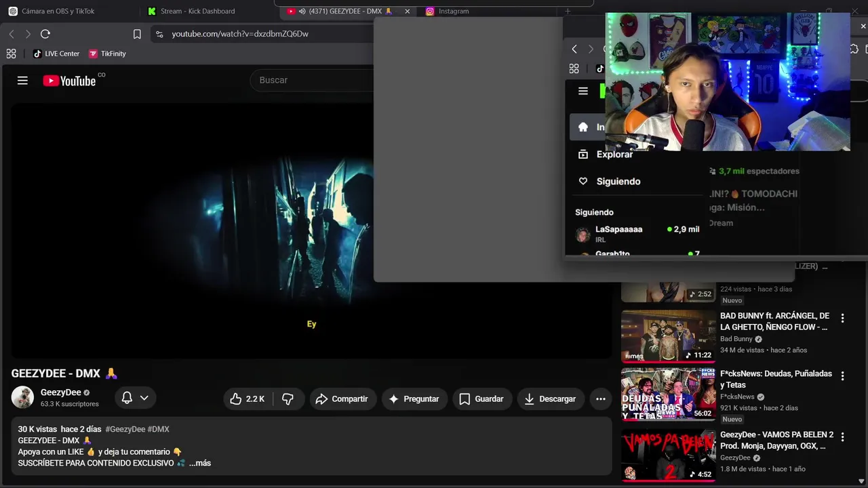Dislike the video with thumbs down
This screenshot has width=868, height=488.
(288, 399)
